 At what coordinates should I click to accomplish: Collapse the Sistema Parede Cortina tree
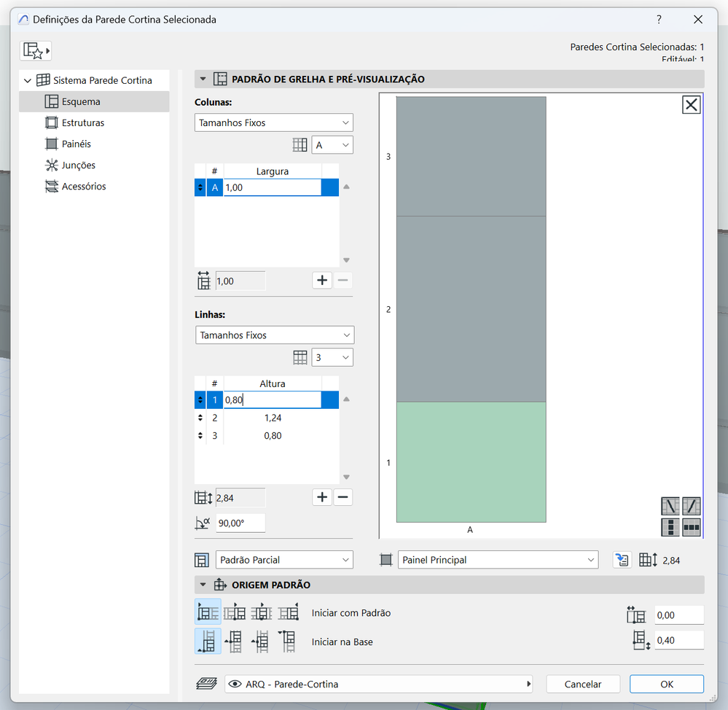click(28, 80)
